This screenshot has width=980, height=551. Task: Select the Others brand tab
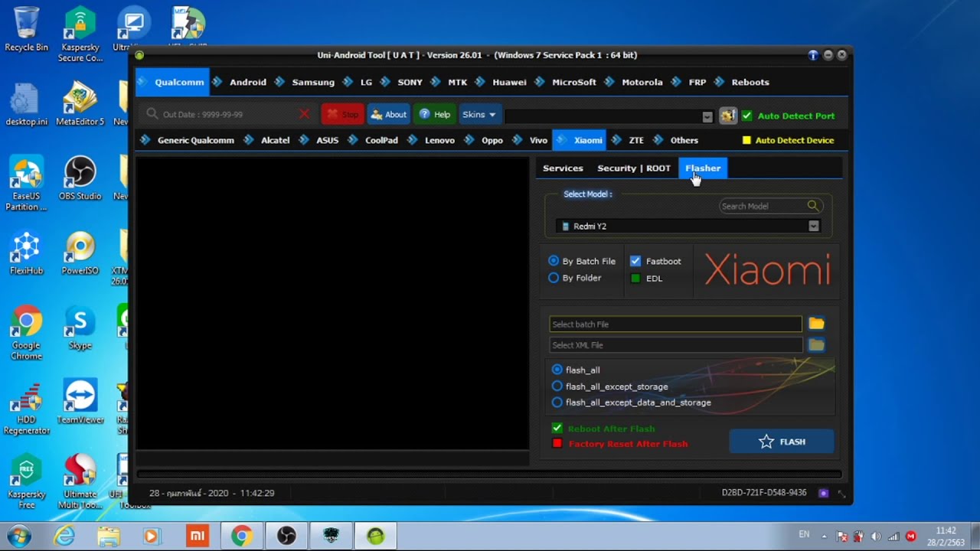pyautogui.click(x=676, y=140)
